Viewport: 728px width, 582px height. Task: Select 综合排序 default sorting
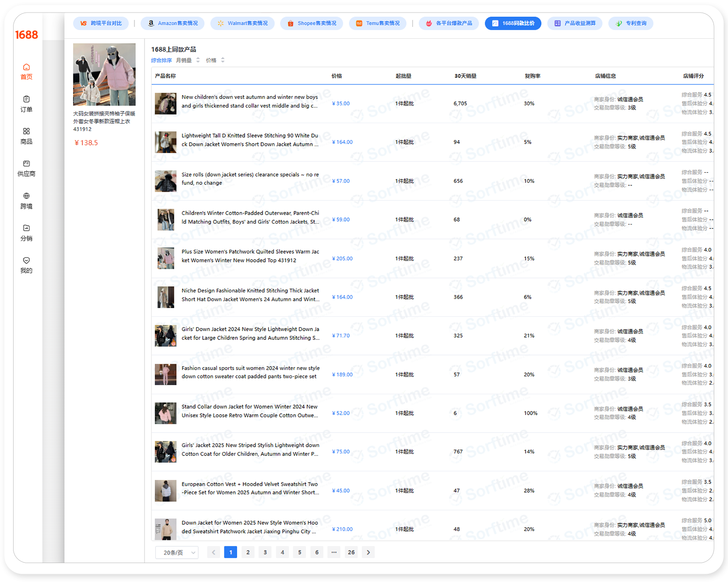tap(161, 61)
